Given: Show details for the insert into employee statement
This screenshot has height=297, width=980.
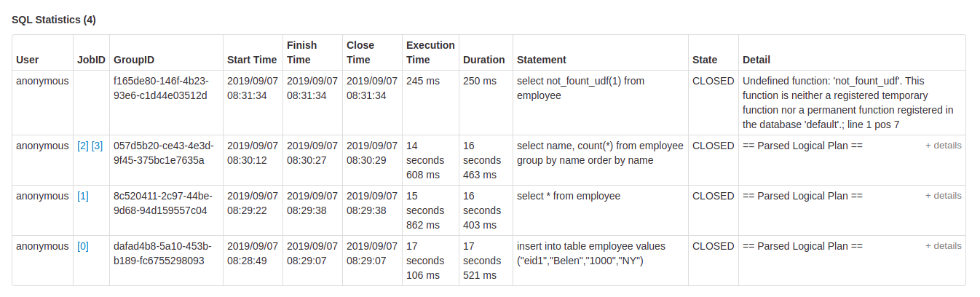Looking at the screenshot, I should tap(943, 246).
